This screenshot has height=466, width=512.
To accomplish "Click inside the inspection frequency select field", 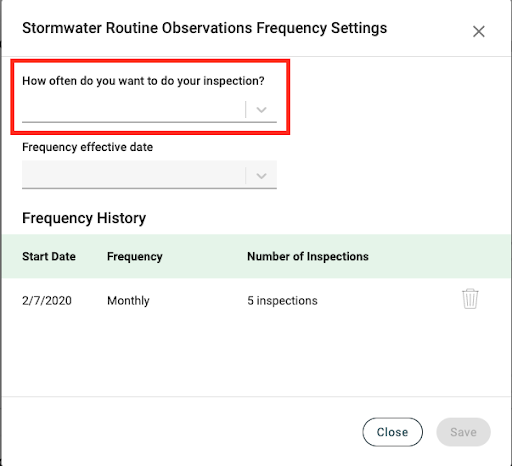I will coord(149,110).
